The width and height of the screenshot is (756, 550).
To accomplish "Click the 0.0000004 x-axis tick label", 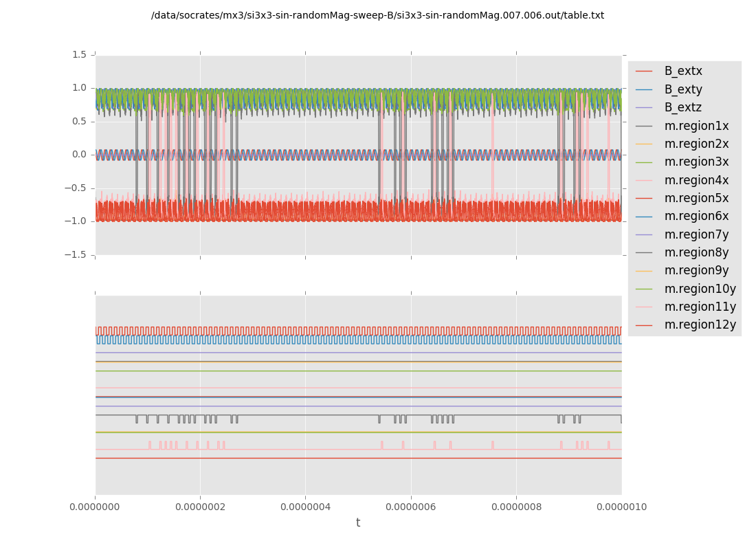I will 305,507.
